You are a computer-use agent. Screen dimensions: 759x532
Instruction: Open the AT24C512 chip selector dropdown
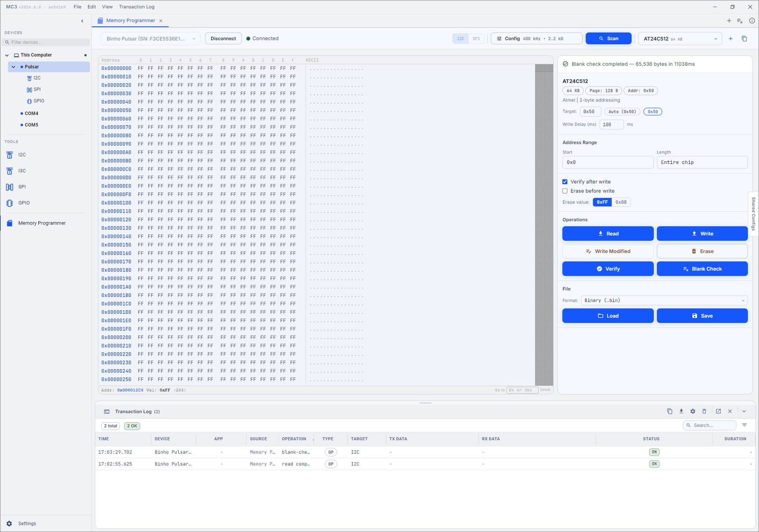pos(680,38)
